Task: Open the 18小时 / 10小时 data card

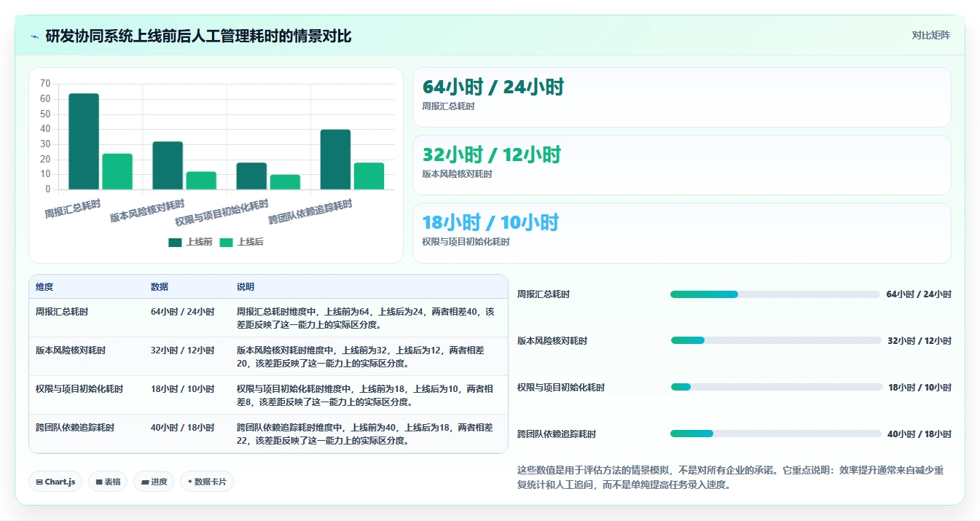Action: [681, 233]
